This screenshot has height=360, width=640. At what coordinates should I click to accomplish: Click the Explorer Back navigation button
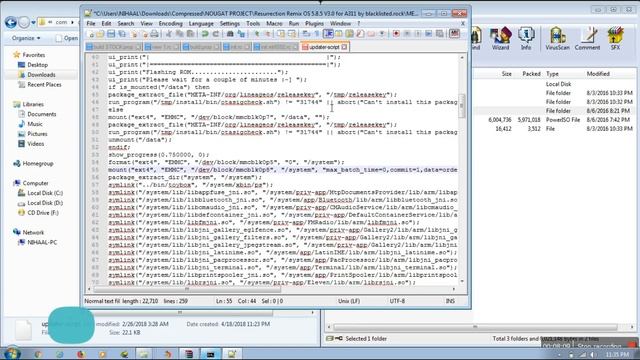coord(11,22)
